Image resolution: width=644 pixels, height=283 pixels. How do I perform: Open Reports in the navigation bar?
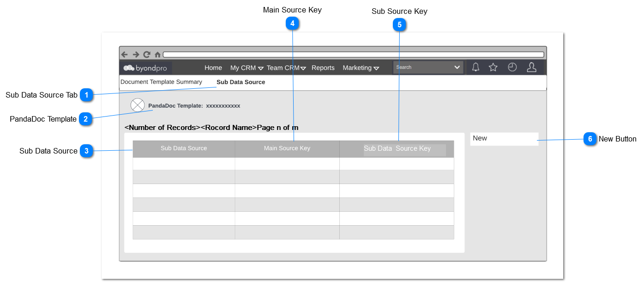pyautogui.click(x=323, y=68)
